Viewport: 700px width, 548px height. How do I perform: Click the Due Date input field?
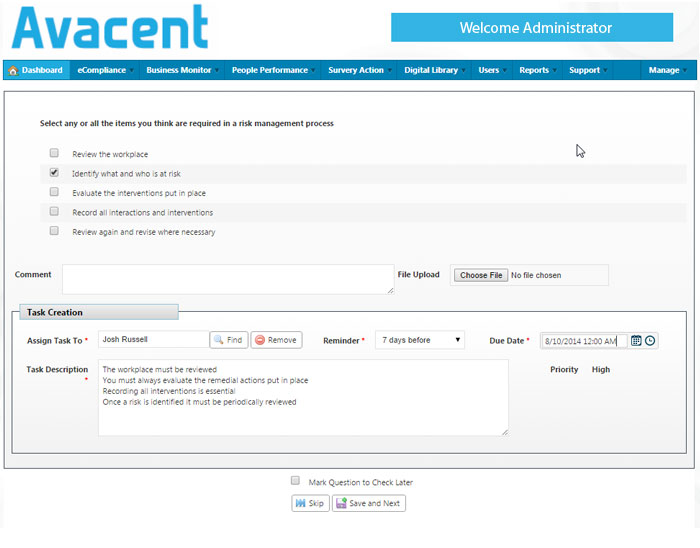coord(583,341)
